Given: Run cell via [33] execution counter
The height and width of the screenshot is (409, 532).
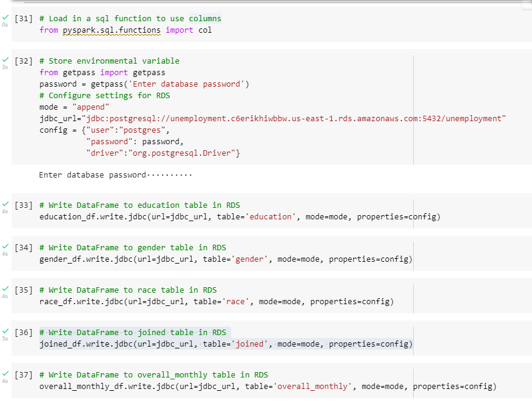Looking at the screenshot, I should point(24,205).
